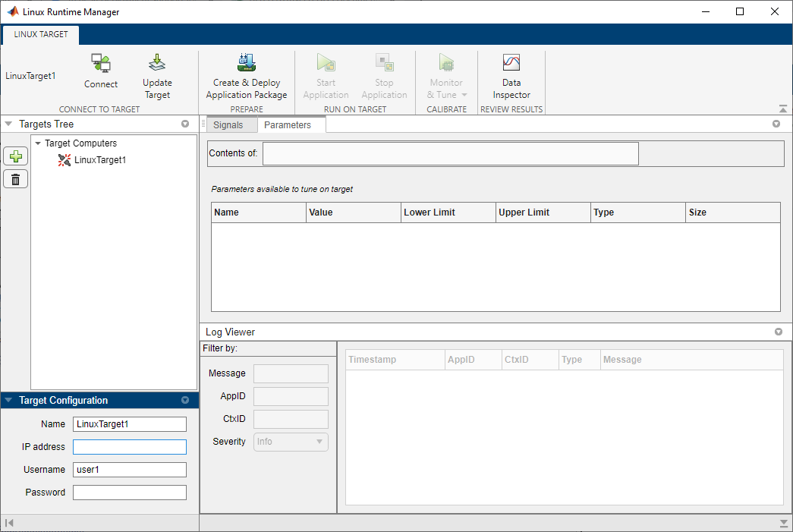Open the Log Viewer panel options menu
The width and height of the screenshot is (793, 532).
pyautogui.click(x=778, y=332)
